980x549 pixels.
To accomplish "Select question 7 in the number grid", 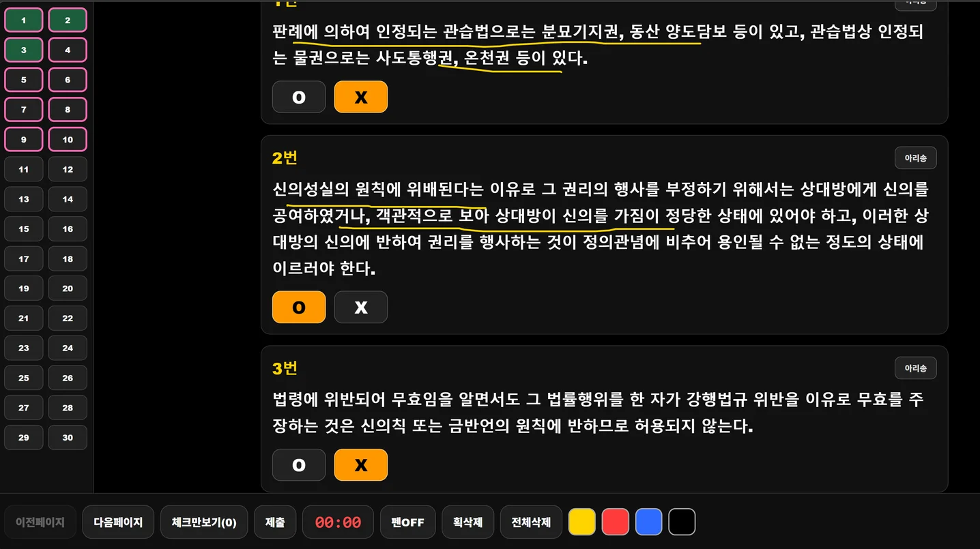I will click(x=24, y=110).
